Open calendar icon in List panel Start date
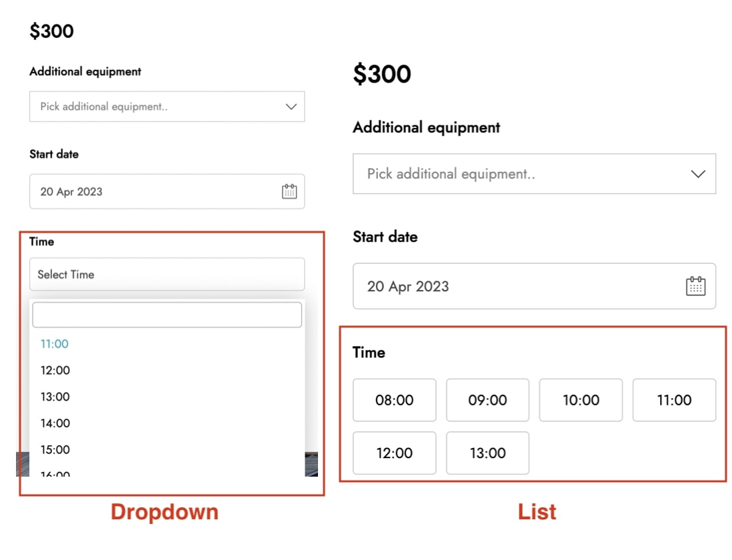732x560 pixels. click(695, 286)
